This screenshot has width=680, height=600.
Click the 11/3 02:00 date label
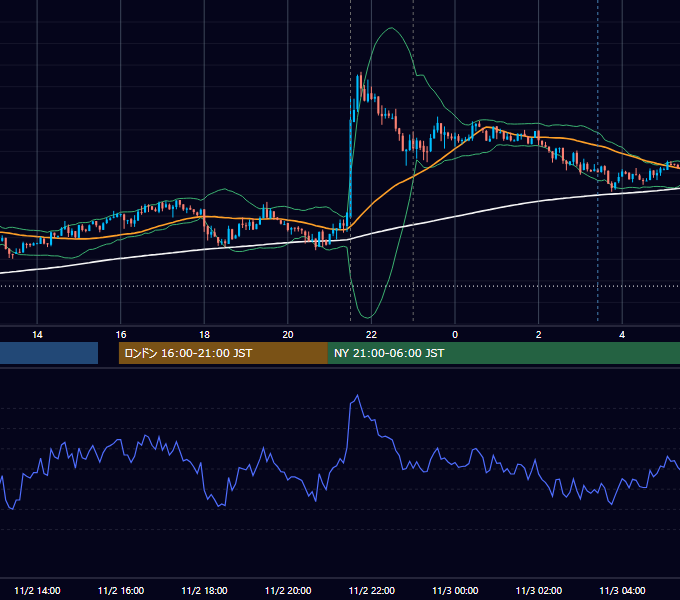539,590
